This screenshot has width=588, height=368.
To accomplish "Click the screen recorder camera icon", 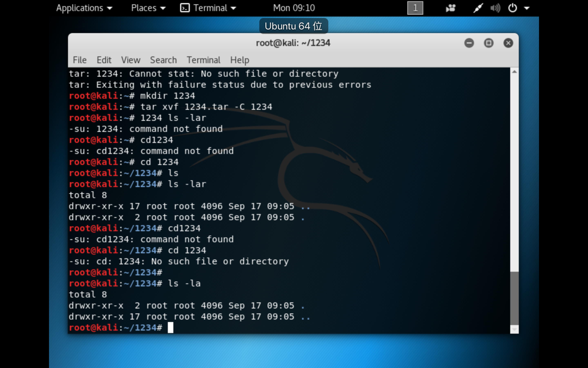I will click(450, 8).
